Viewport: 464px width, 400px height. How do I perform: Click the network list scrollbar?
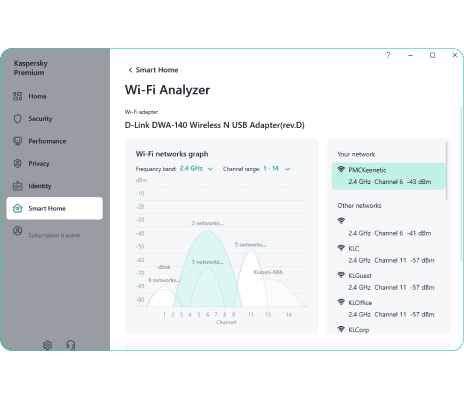pos(447,171)
